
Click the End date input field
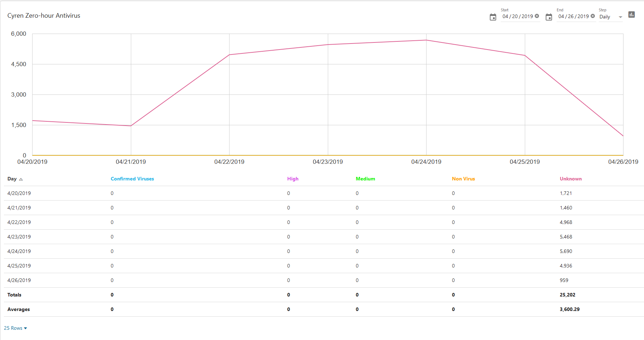573,17
